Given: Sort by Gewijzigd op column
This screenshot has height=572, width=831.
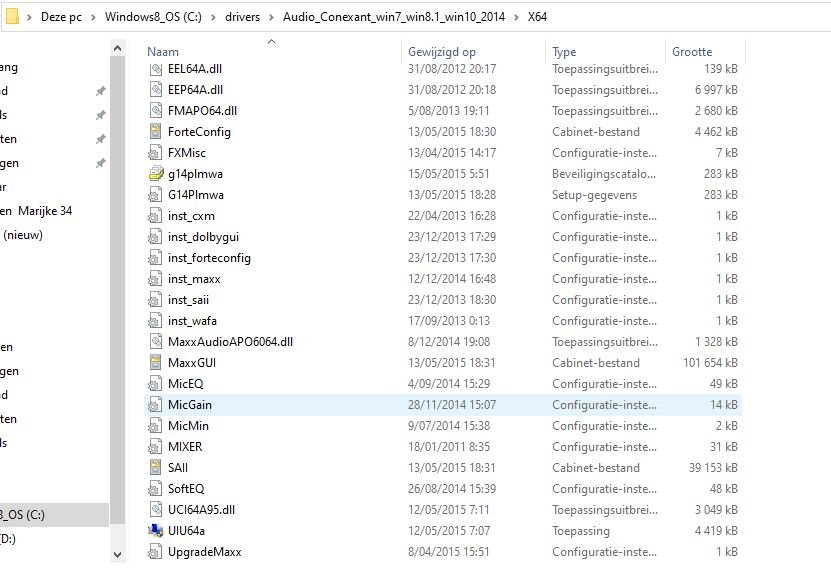Looking at the screenshot, I should tap(441, 52).
